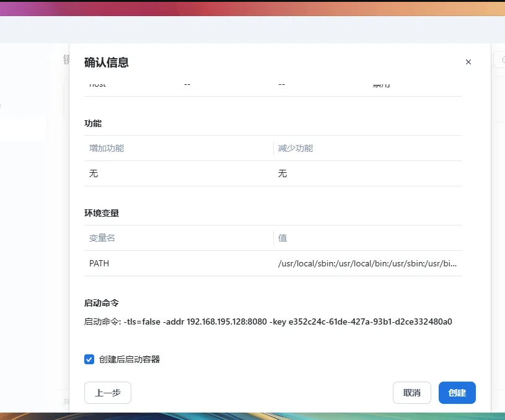
Task: Toggle the 创建后启动容器 checkbox
Action: coord(89,359)
